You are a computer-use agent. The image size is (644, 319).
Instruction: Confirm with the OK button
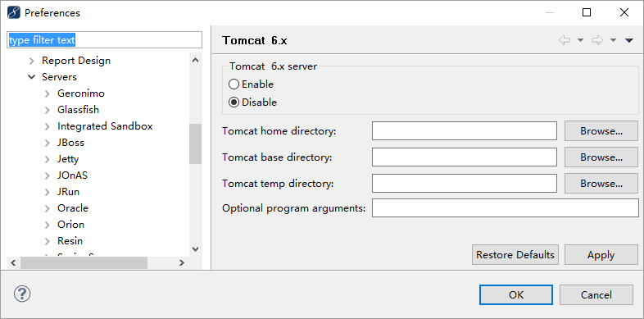click(516, 294)
